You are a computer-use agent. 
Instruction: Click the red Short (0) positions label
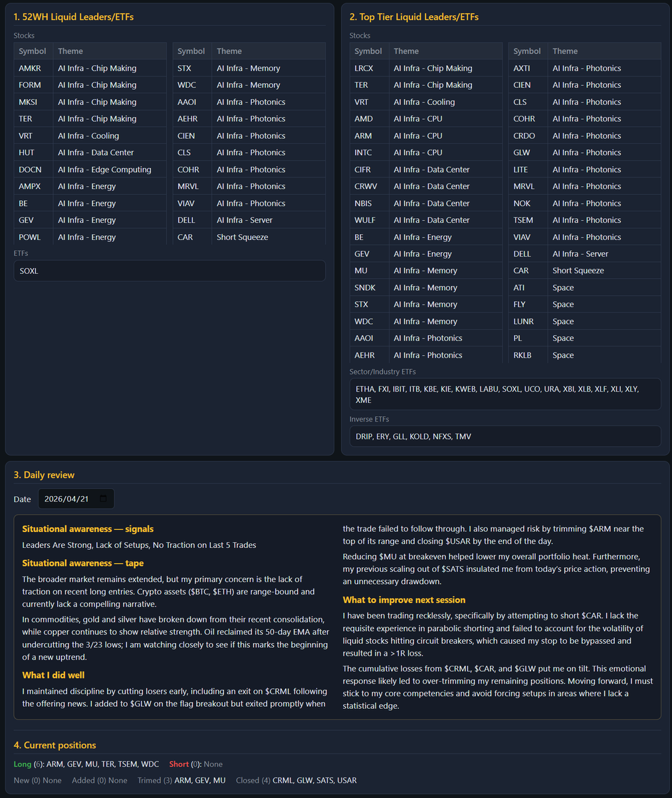pyautogui.click(x=185, y=765)
